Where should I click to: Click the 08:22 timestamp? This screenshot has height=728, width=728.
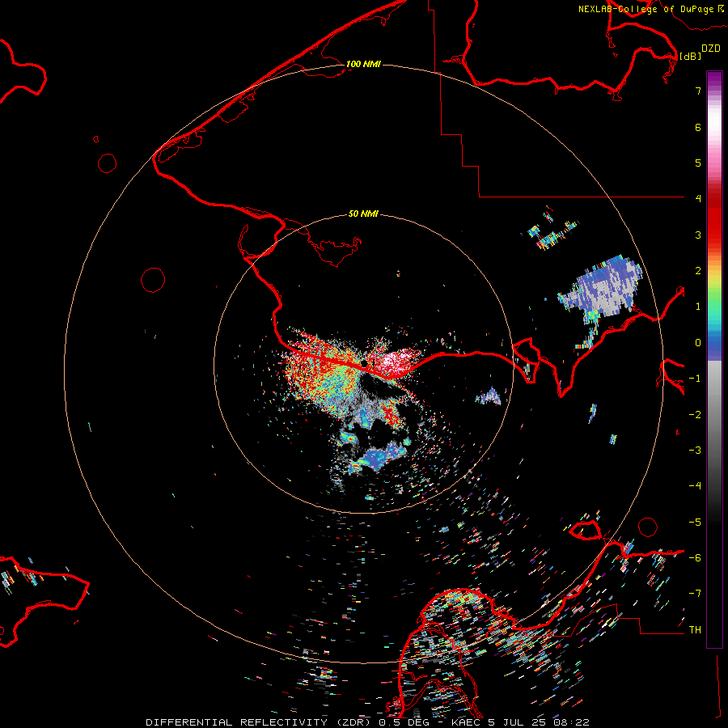tap(571, 722)
